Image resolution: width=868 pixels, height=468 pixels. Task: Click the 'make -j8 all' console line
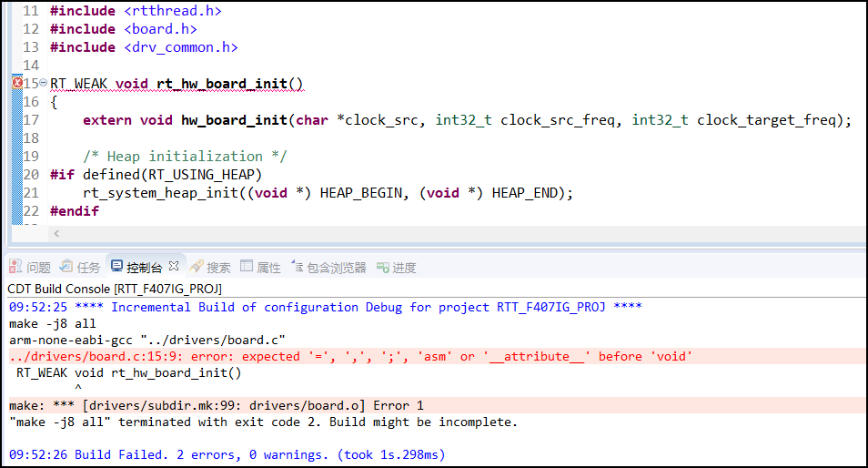coord(53,324)
